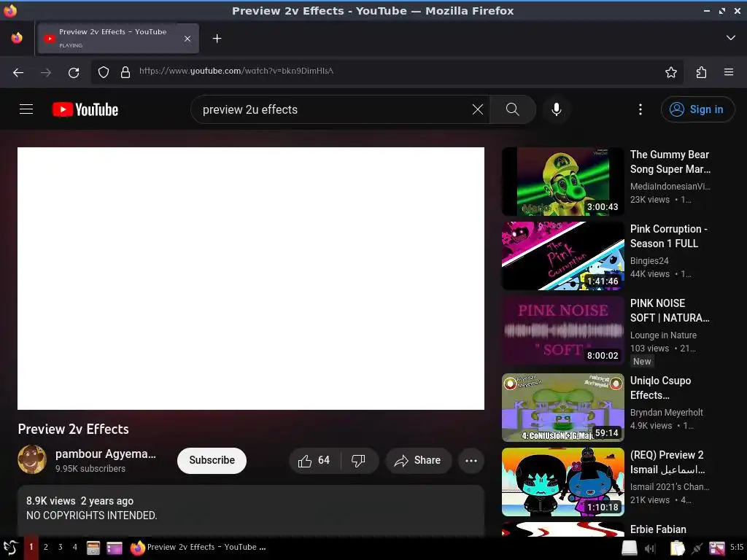Dislike the video with thumbs down
This screenshot has height=560, width=747.
[358, 461]
